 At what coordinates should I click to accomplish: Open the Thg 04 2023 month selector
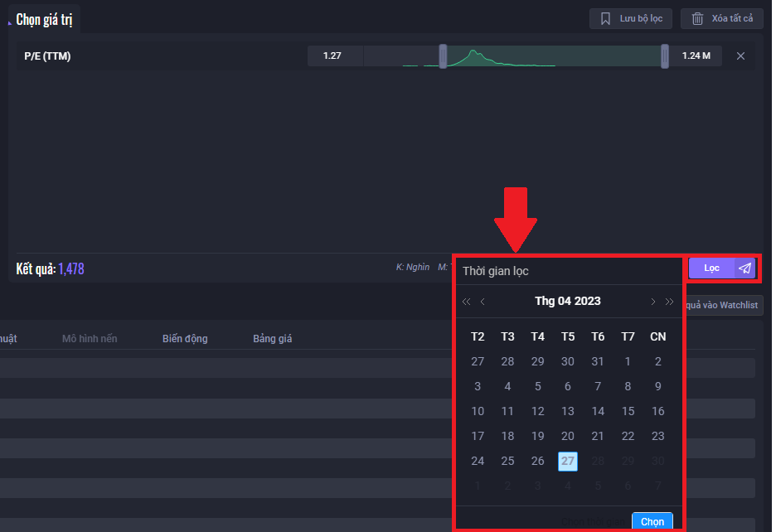(568, 302)
